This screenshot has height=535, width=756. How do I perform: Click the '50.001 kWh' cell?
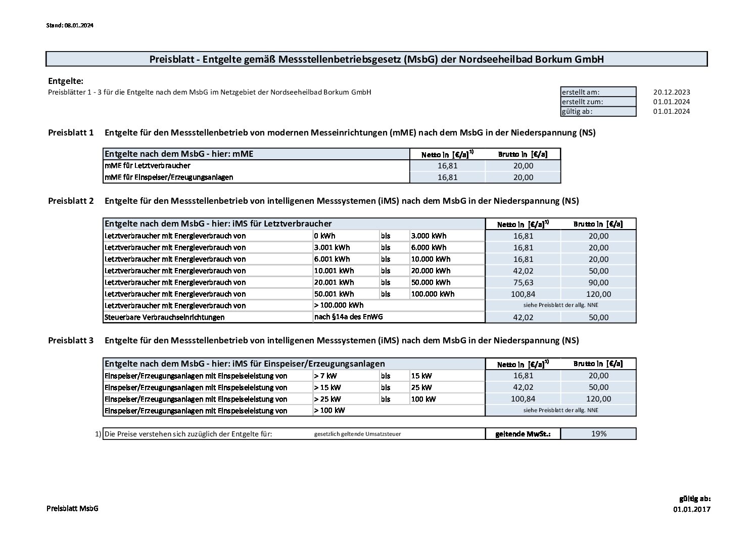click(x=346, y=294)
